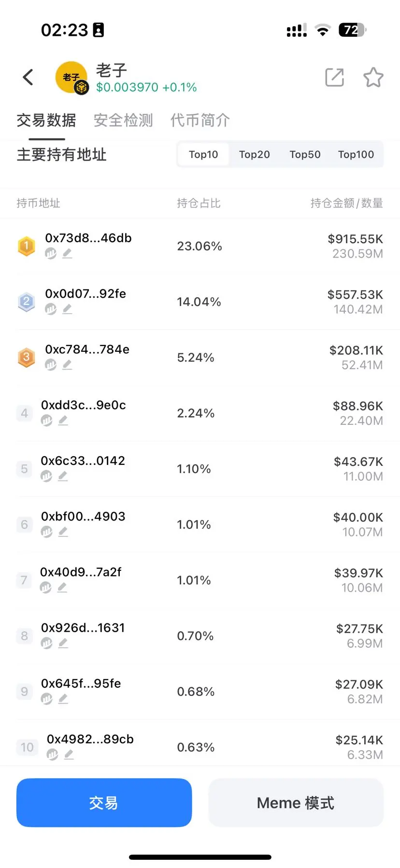Tap the 老子 token logo
Screen dimensions: 400x868
72,77
